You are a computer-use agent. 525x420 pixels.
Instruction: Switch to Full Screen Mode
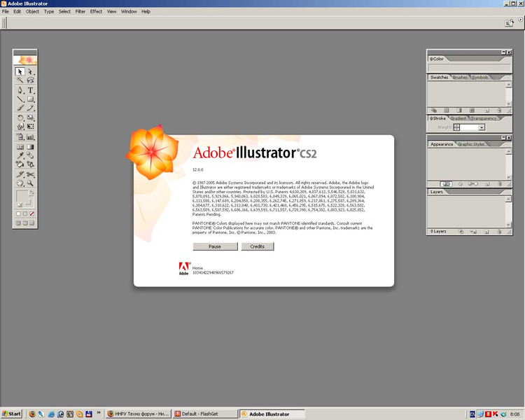(x=31, y=223)
